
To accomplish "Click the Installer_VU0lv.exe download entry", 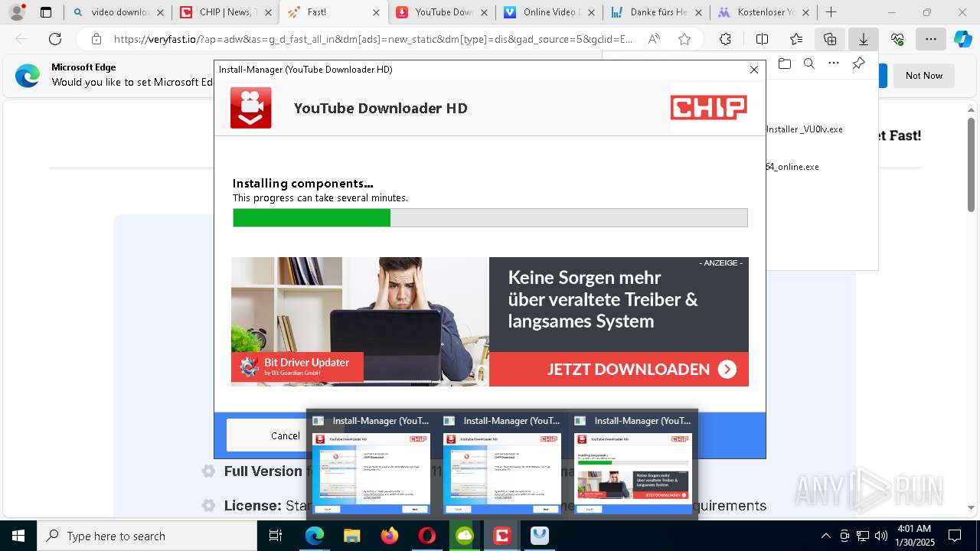I will click(804, 129).
